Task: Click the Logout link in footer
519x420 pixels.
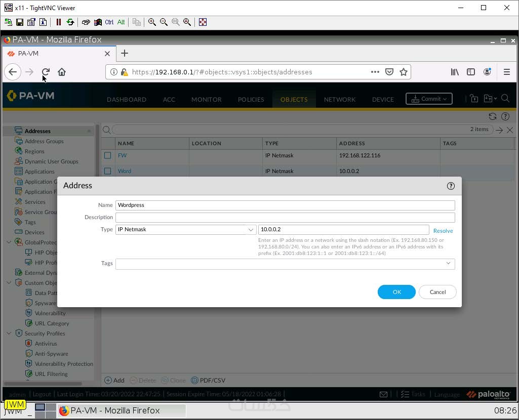Action: [42, 394]
